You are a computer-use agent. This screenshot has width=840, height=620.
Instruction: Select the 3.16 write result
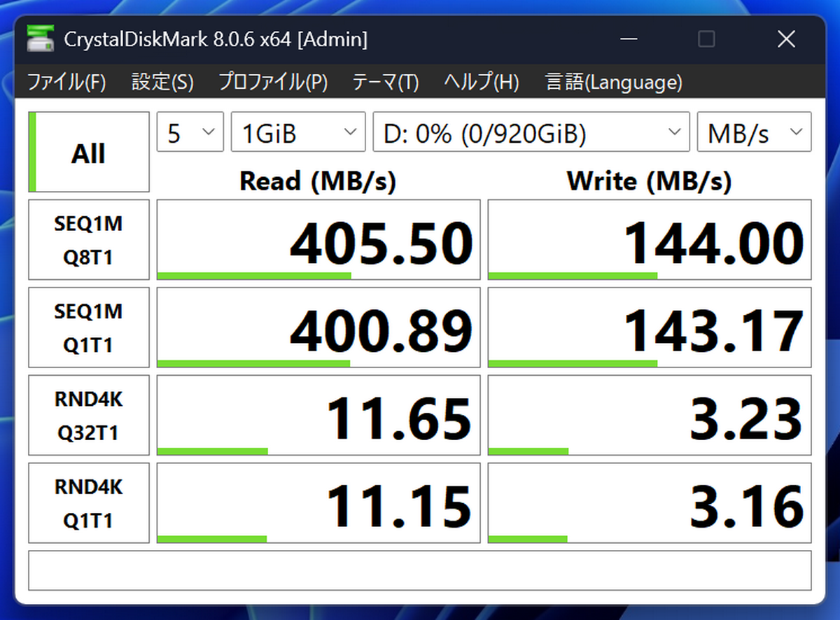coord(650,502)
